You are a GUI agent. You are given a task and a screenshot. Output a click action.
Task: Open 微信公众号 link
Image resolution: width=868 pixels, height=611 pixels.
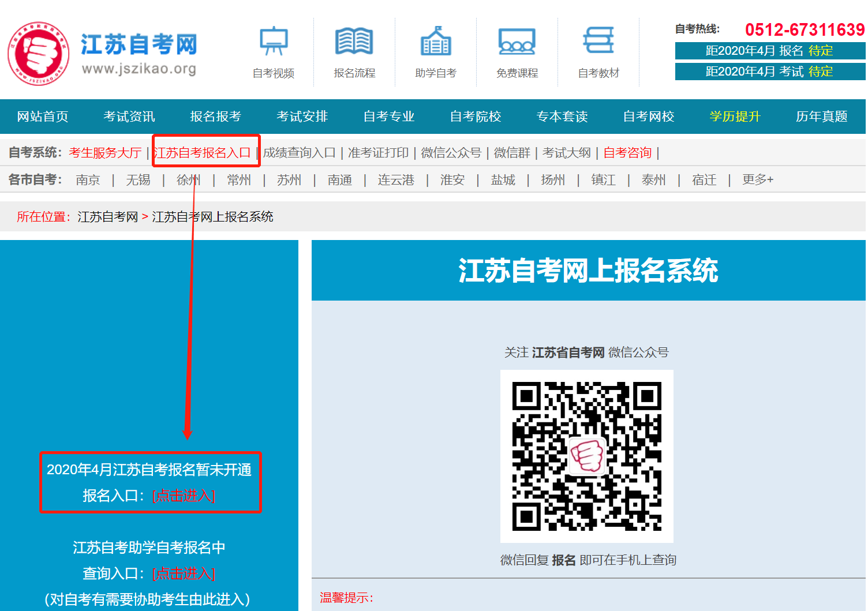tap(451, 153)
